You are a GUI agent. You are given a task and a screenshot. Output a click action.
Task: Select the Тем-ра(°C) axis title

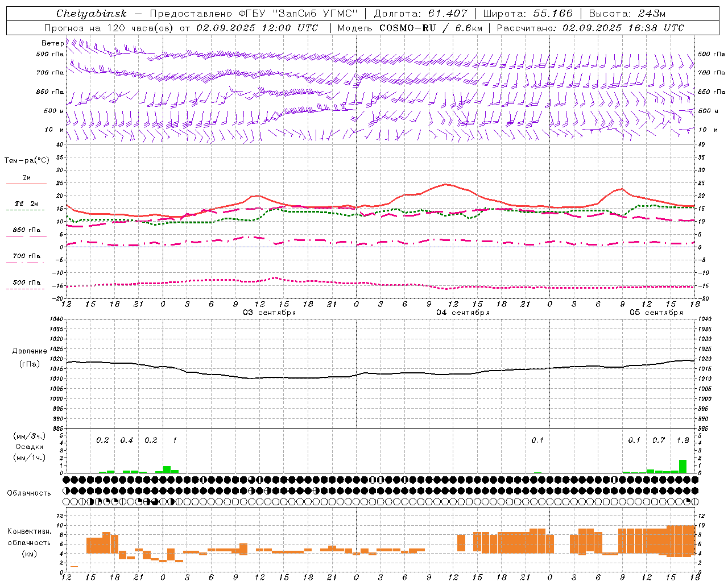[27, 161]
